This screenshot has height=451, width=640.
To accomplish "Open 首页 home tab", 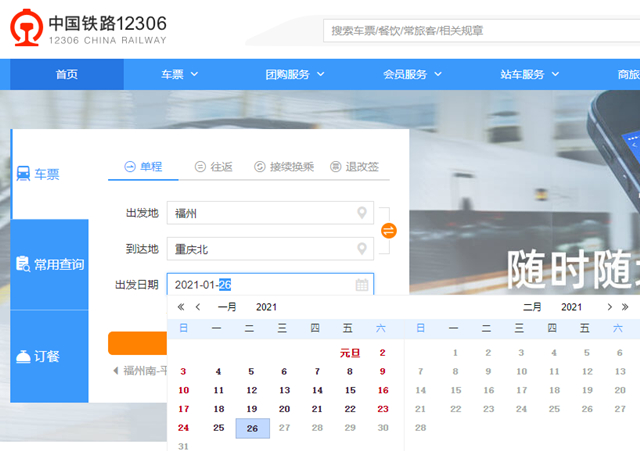I will click(67, 74).
